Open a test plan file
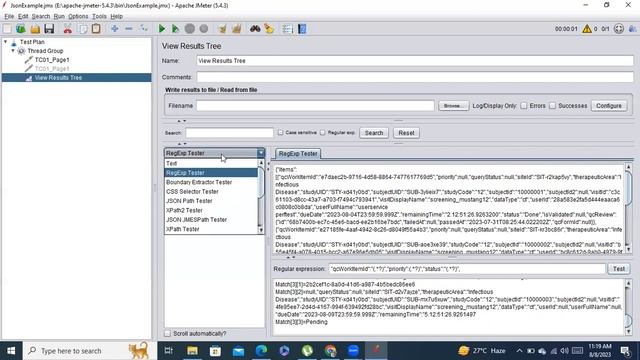 click(35, 29)
